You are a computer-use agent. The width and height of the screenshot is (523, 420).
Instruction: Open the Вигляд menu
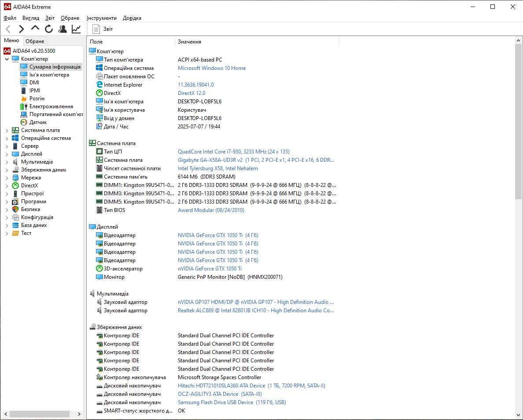31,18
